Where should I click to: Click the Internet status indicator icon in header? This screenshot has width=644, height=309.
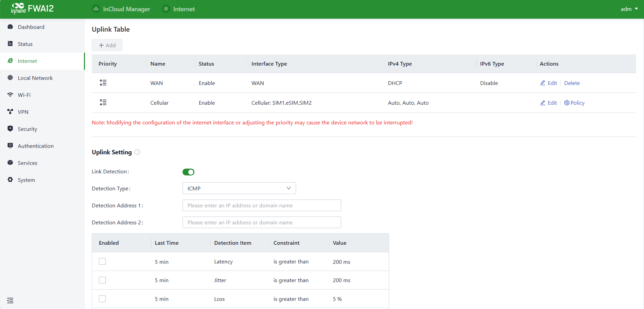(x=166, y=9)
